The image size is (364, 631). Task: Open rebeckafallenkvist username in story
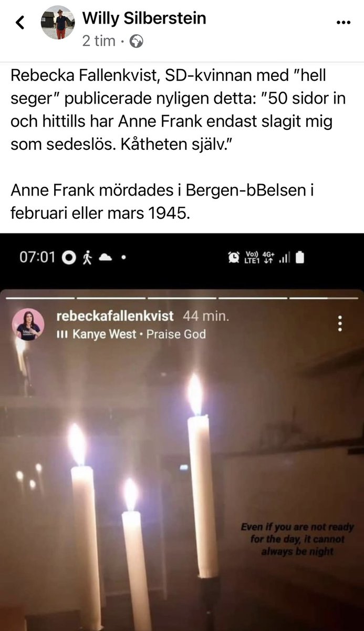click(x=115, y=316)
